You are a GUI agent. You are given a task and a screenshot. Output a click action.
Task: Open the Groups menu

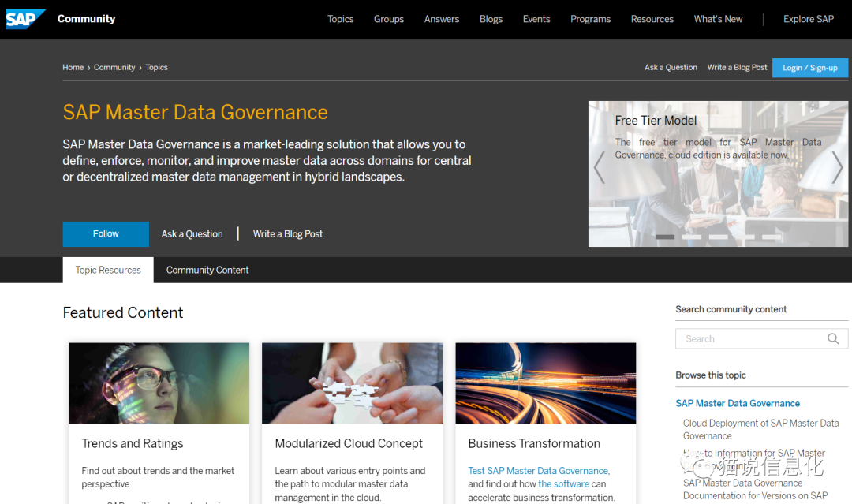[x=389, y=19]
